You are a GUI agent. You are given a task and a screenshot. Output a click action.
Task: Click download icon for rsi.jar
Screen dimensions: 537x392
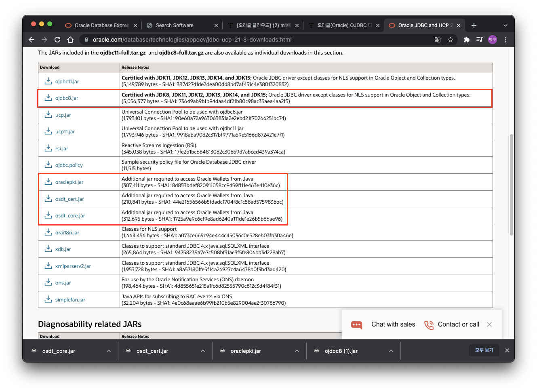pos(48,148)
